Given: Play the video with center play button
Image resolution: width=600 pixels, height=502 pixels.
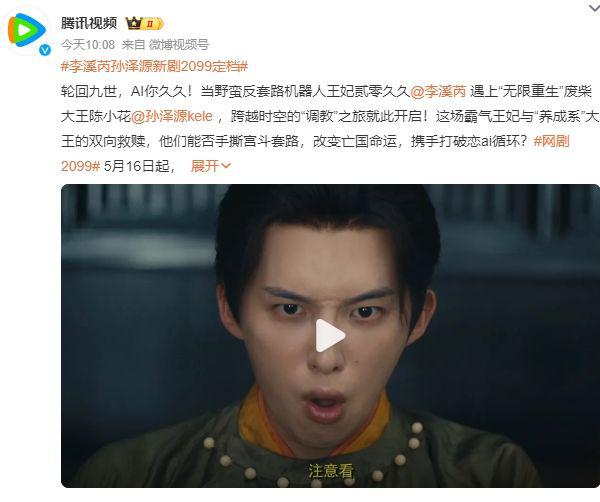Looking at the screenshot, I should point(330,336).
